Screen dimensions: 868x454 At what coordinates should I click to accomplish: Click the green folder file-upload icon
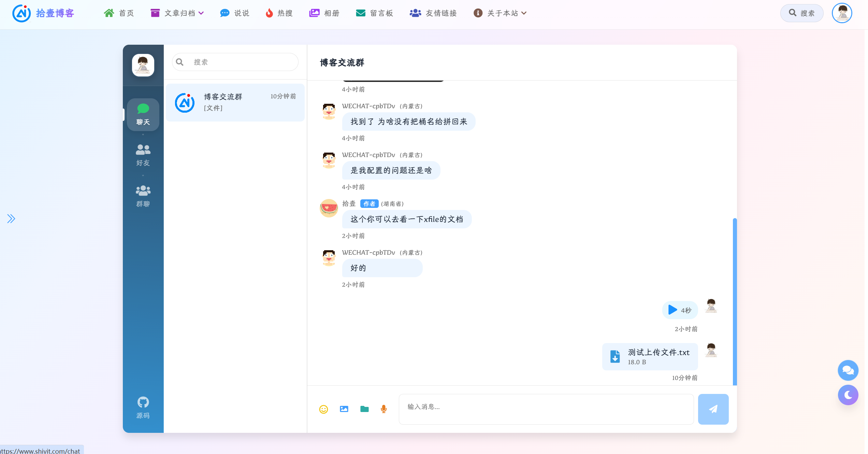point(364,409)
